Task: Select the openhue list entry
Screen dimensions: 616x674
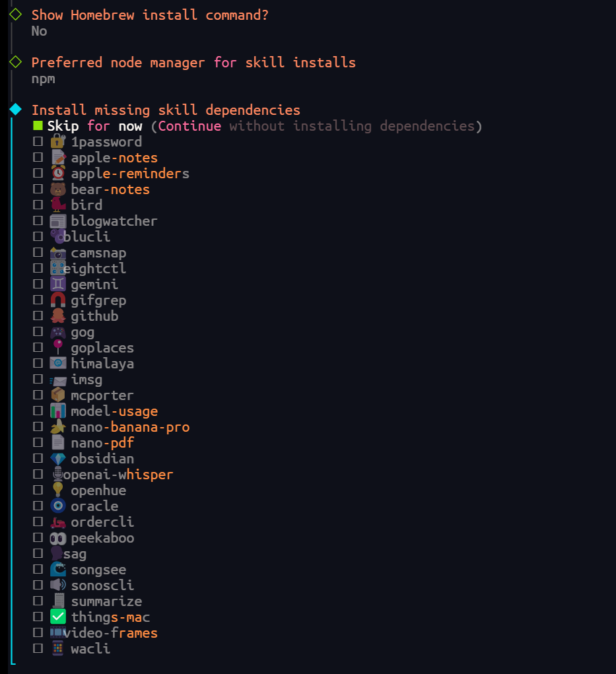Action: pyautogui.click(x=98, y=490)
